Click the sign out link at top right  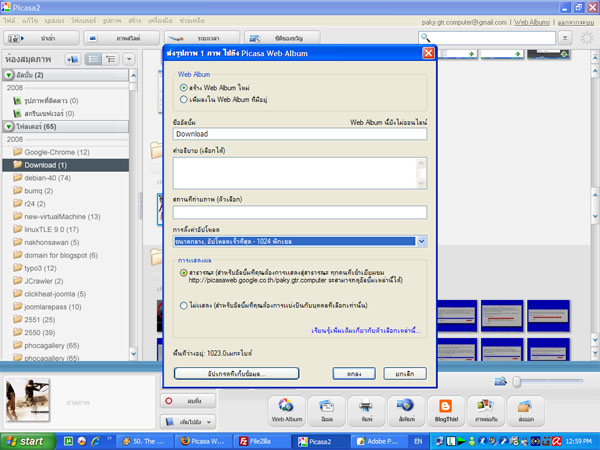coord(576,23)
